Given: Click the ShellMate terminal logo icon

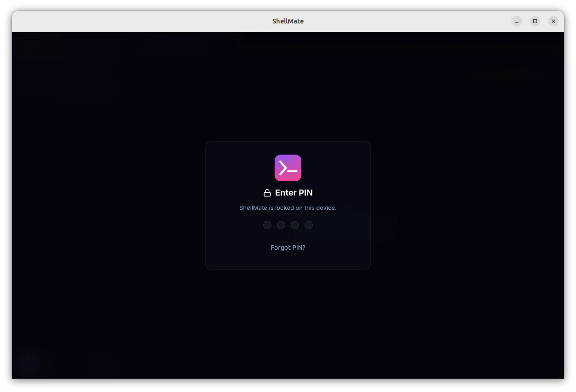Looking at the screenshot, I should [288, 168].
